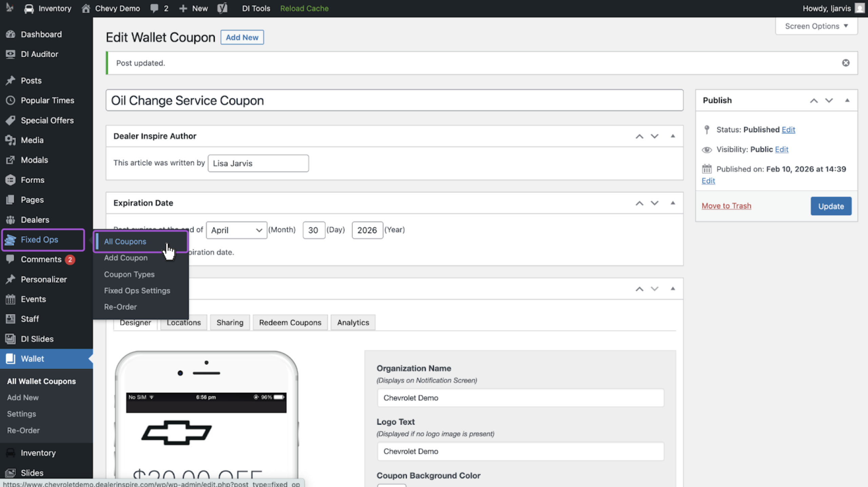Collapse the Expiration Date panel

[x=673, y=203]
